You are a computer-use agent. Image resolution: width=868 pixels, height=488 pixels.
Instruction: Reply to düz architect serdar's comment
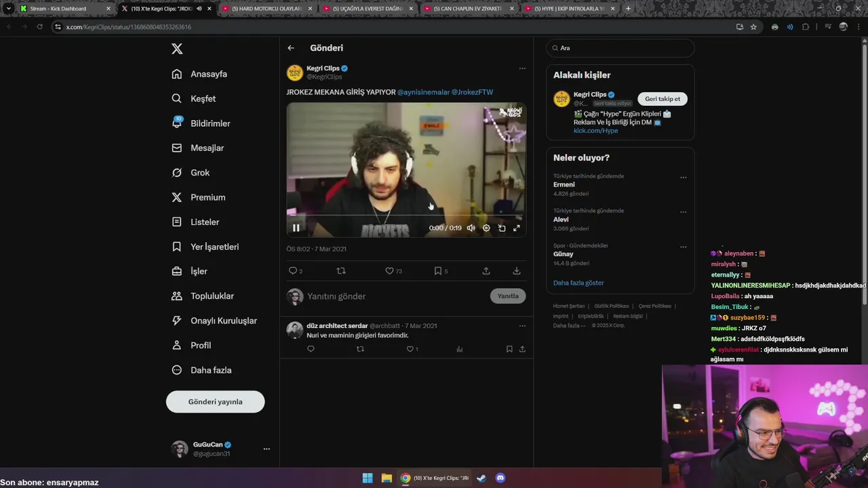point(311,349)
